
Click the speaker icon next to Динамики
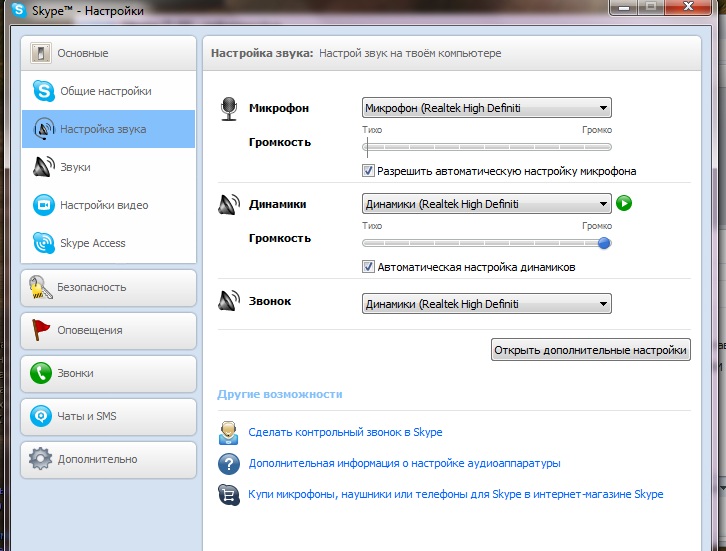point(229,204)
